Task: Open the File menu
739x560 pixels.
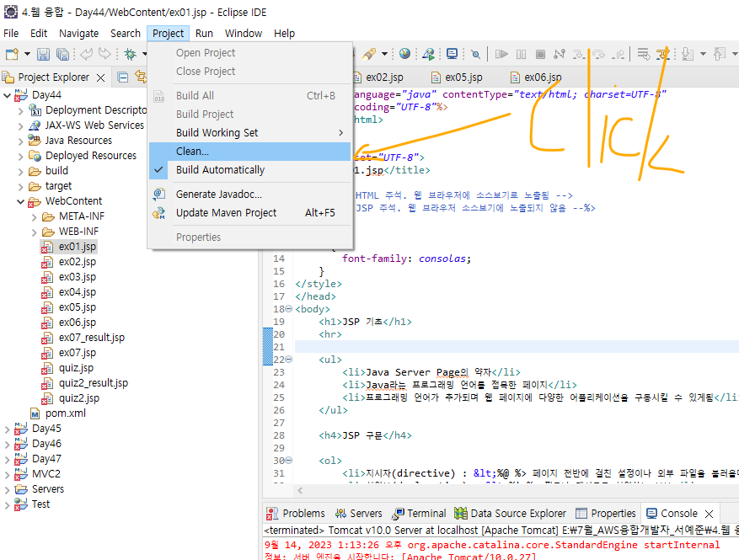Action: 11,34
